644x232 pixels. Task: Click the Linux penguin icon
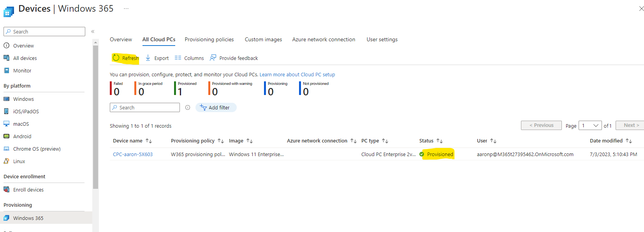(7, 161)
